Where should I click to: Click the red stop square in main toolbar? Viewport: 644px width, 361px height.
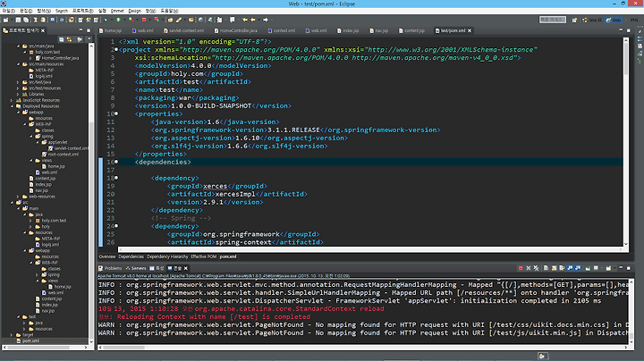pyautogui.click(x=144, y=20)
